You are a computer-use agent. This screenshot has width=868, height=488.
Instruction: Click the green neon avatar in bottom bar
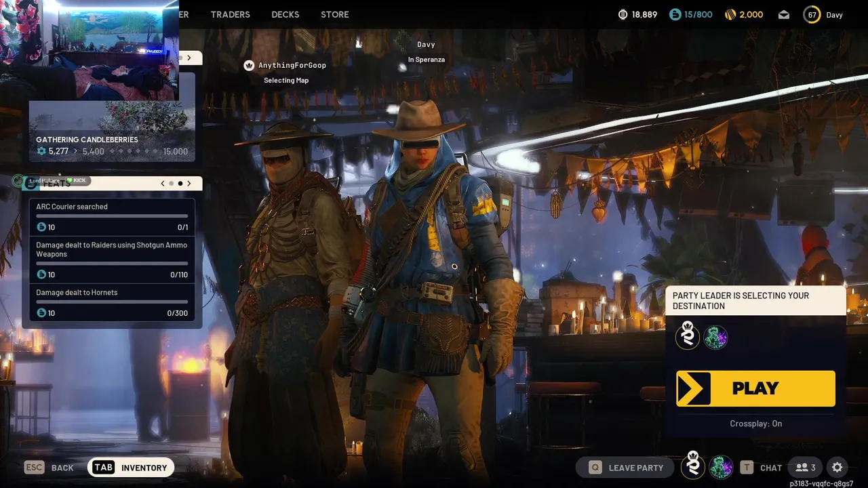[721, 467]
